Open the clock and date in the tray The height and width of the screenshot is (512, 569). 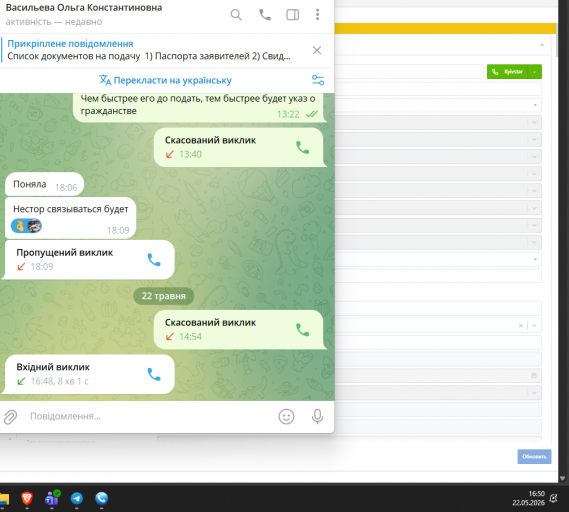528,498
